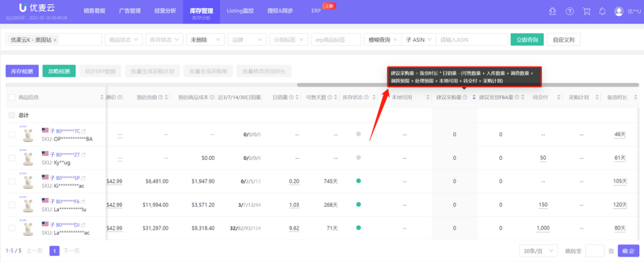Viewport: 644px width, 262px height.
Task: Focus the 请输入ASIN search field
Action: click(x=472, y=40)
